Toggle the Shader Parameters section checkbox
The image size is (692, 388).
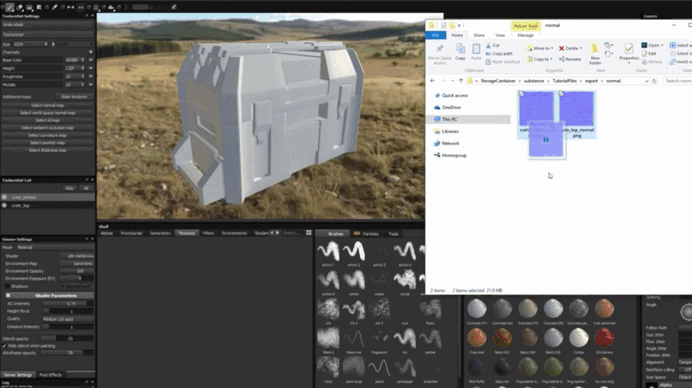[x=8, y=295]
